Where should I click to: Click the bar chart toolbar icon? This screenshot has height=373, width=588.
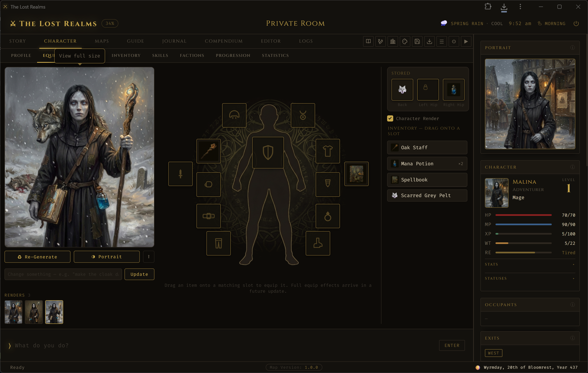pyautogui.click(x=393, y=41)
